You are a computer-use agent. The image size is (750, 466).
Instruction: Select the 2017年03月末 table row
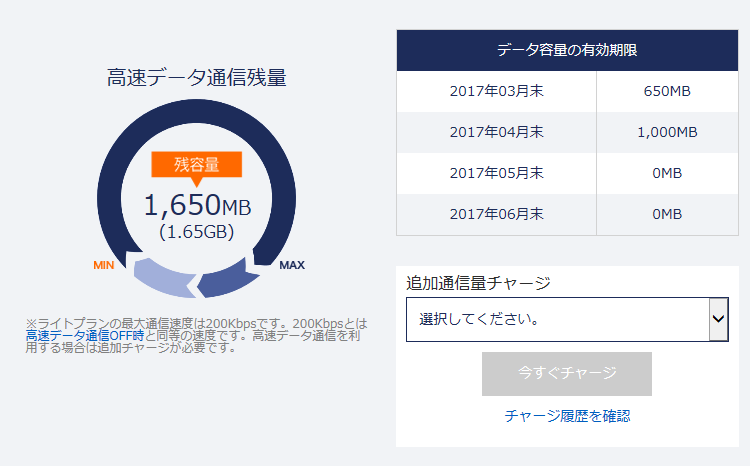567,91
